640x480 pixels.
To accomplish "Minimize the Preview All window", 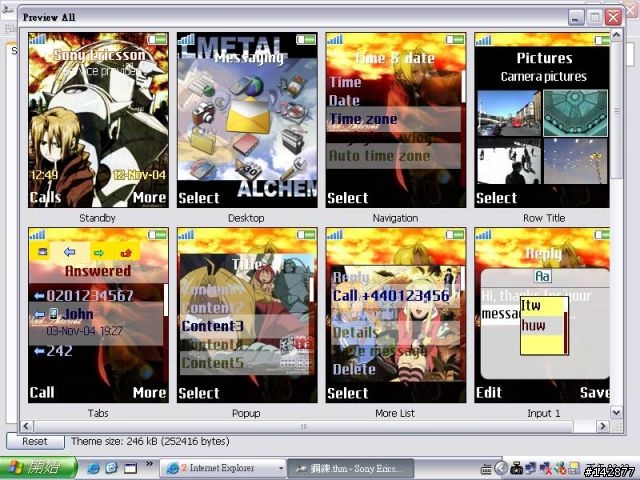I will click(x=576, y=18).
